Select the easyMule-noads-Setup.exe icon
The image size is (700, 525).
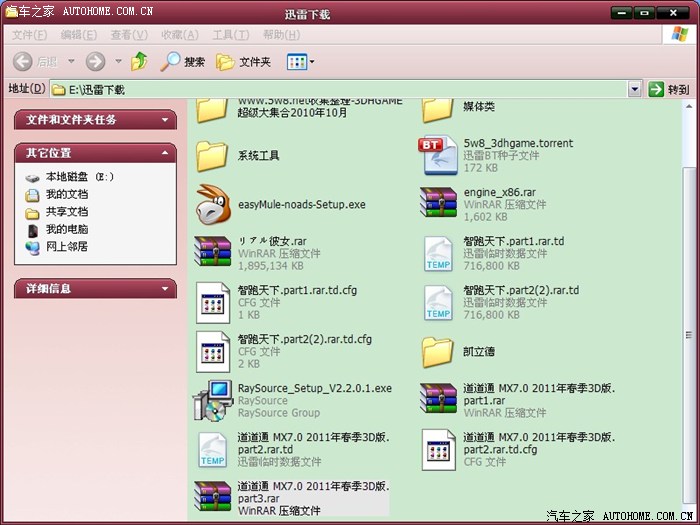(x=214, y=204)
